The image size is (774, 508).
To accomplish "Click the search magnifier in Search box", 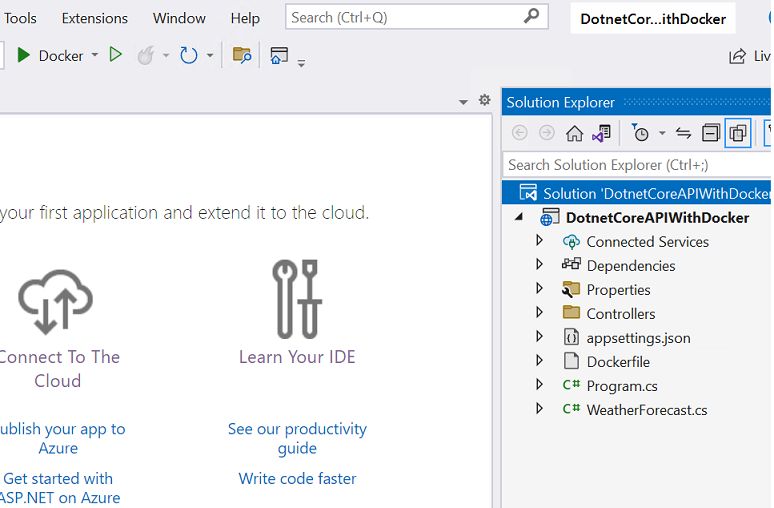I will click(532, 16).
